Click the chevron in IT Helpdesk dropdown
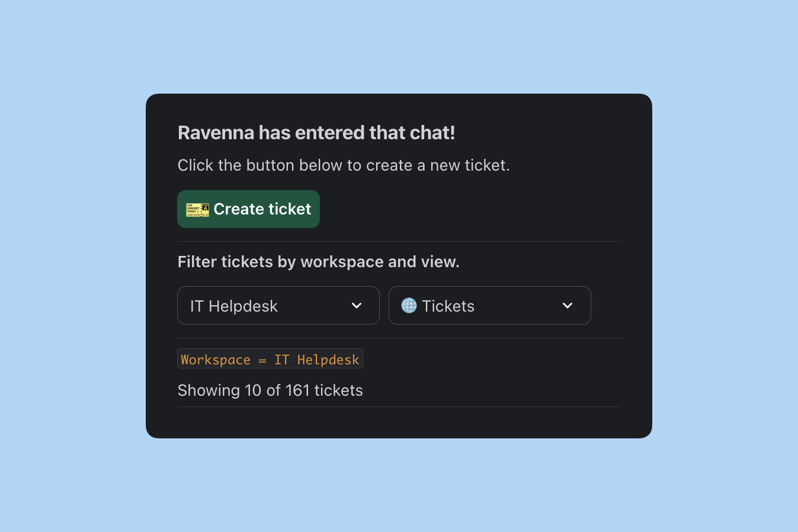The height and width of the screenshot is (532, 798). [357, 306]
